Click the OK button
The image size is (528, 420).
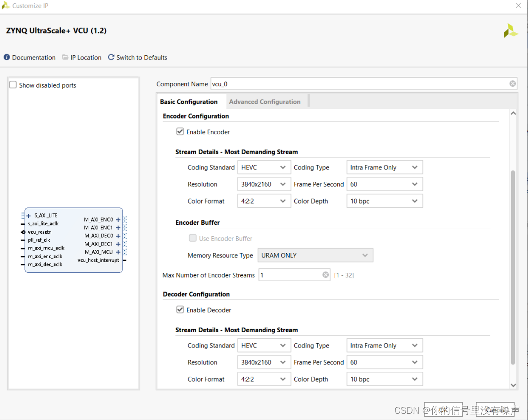tap(443, 409)
